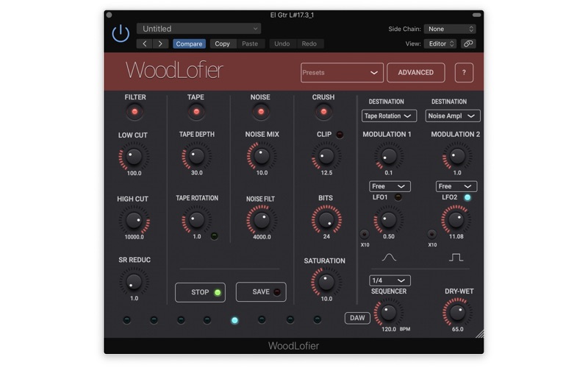This screenshot has width=588, height=368.
Task: Open the ADVANCED settings panel
Action: tap(416, 72)
